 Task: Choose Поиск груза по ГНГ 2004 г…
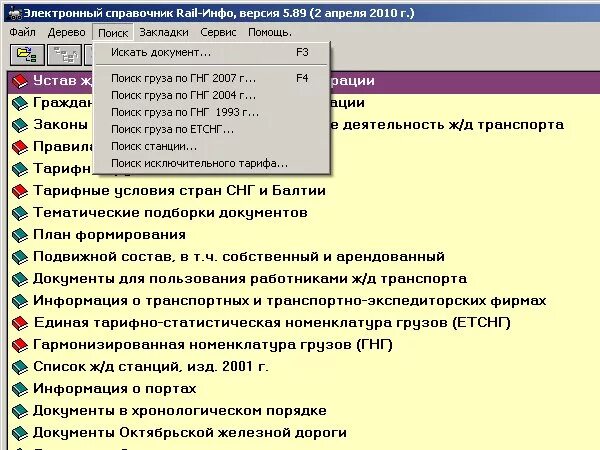pos(212,95)
